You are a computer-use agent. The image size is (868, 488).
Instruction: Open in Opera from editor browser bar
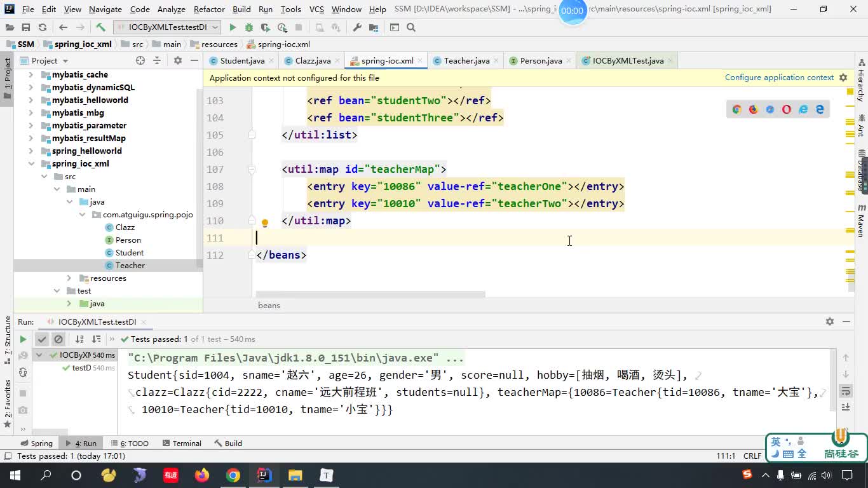pyautogui.click(x=787, y=109)
